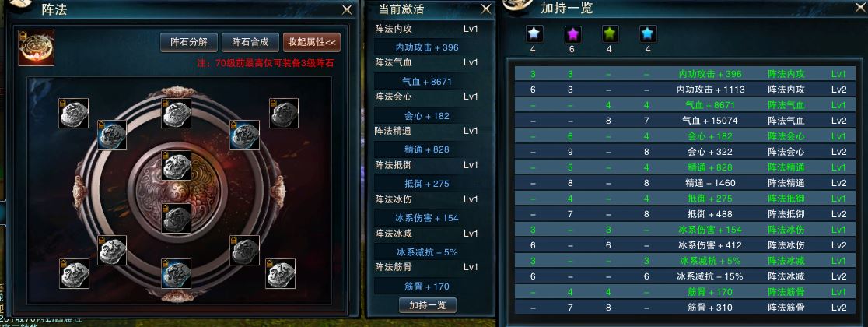The width and height of the screenshot is (868, 327).
Task: Select the stone slot at the ring's top
Action: coord(177,113)
